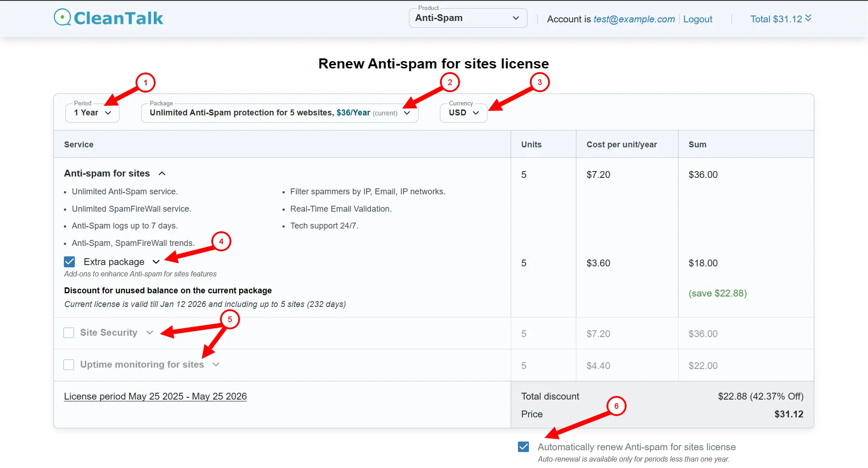Expand Uptime monitoring for sites chevron

216,364
